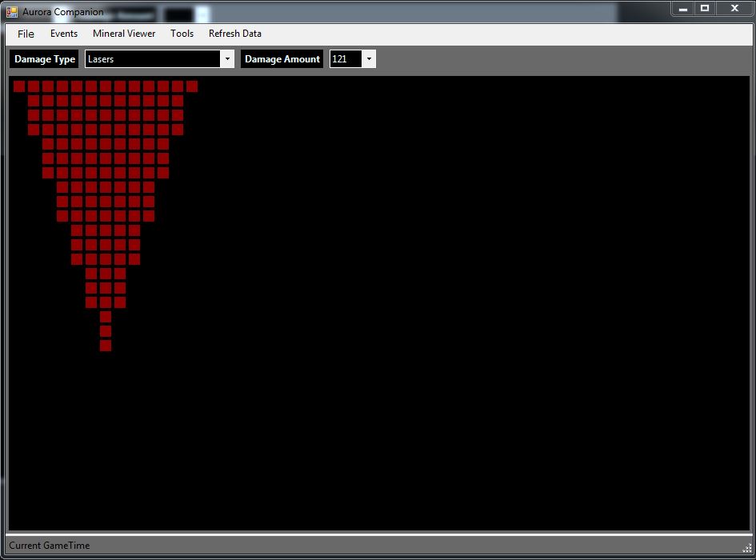
Task: Open the Events menu
Action: pos(64,34)
